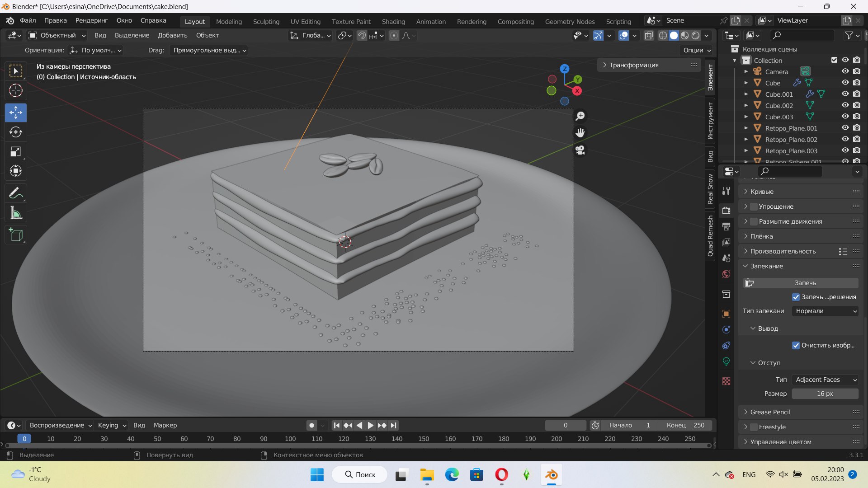Open the Рендеринг menu
The height and width of the screenshot is (488, 868).
click(x=91, y=20)
